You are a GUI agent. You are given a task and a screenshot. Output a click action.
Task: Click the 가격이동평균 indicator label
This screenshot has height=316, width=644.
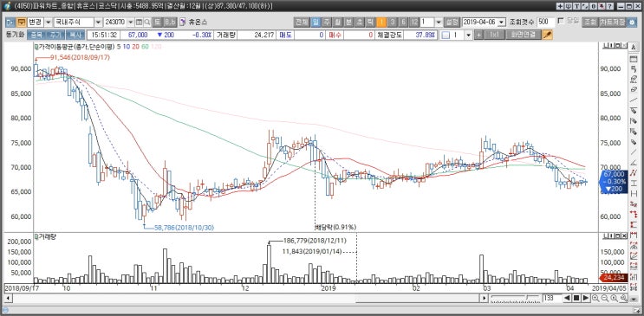coord(76,47)
